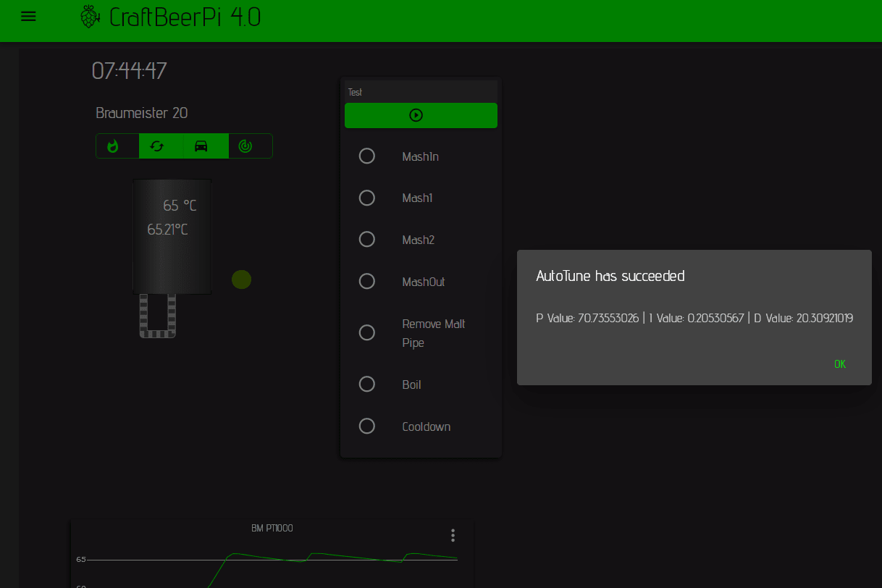Select the Mash2 step circle

point(367,239)
